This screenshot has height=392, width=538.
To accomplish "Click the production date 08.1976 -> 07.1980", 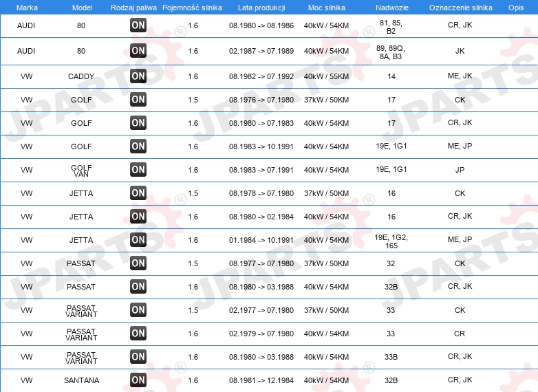I will point(261,100).
